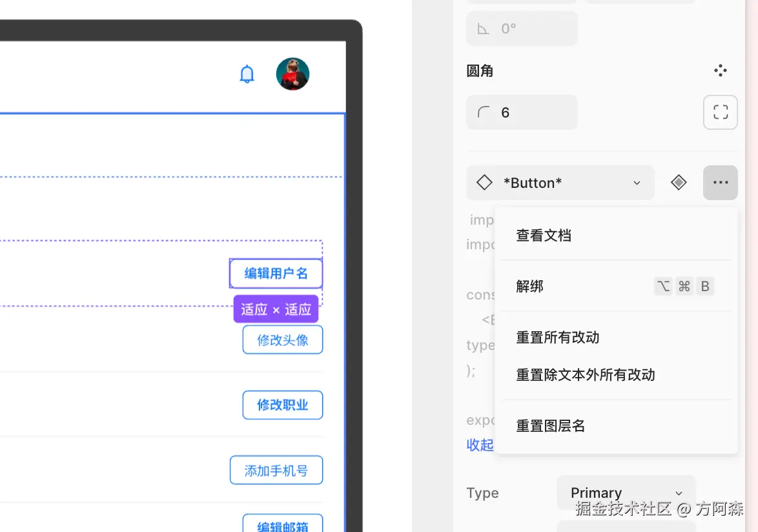The width and height of the screenshot is (758, 532).
Task: Toggle independent corners icon
Action: tap(721, 112)
